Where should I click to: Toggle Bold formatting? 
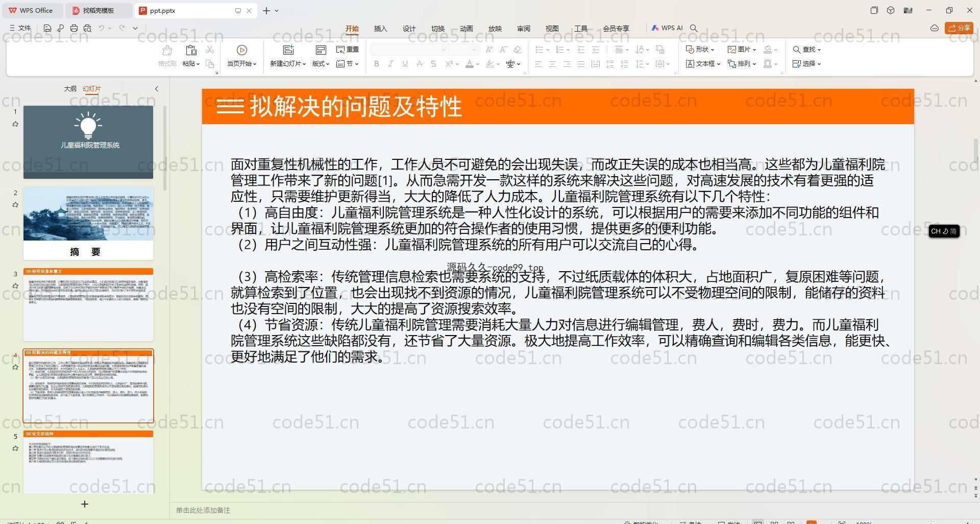click(x=377, y=64)
